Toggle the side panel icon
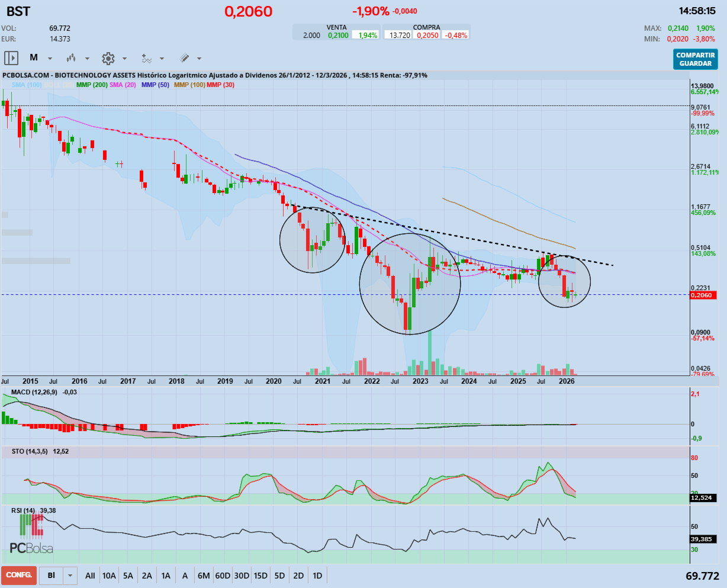The width and height of the screenshot is (727, 588). pyautogui.click(x=11, y=58)
